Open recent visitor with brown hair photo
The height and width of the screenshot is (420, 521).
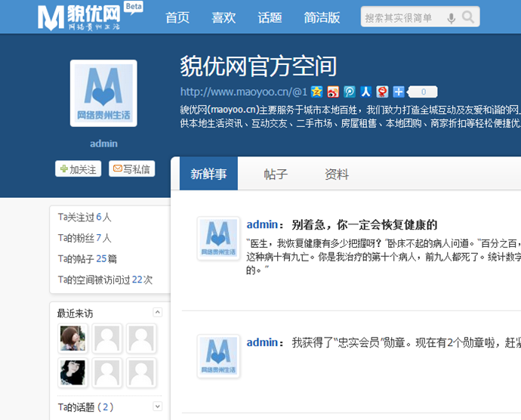pos(72,338)
